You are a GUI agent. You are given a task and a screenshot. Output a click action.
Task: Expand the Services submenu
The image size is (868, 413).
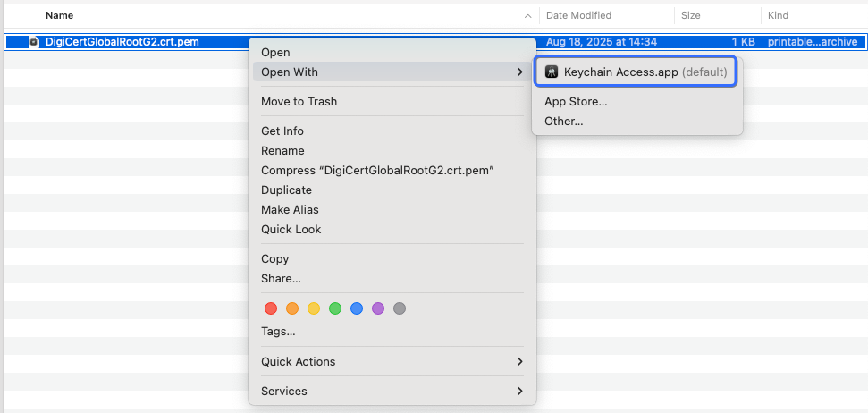click(x=520, y=391)
